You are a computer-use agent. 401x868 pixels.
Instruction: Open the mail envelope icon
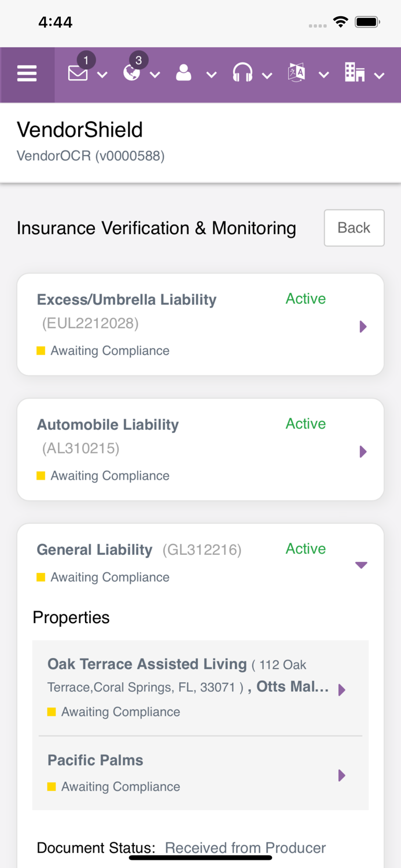click(78, 73)
